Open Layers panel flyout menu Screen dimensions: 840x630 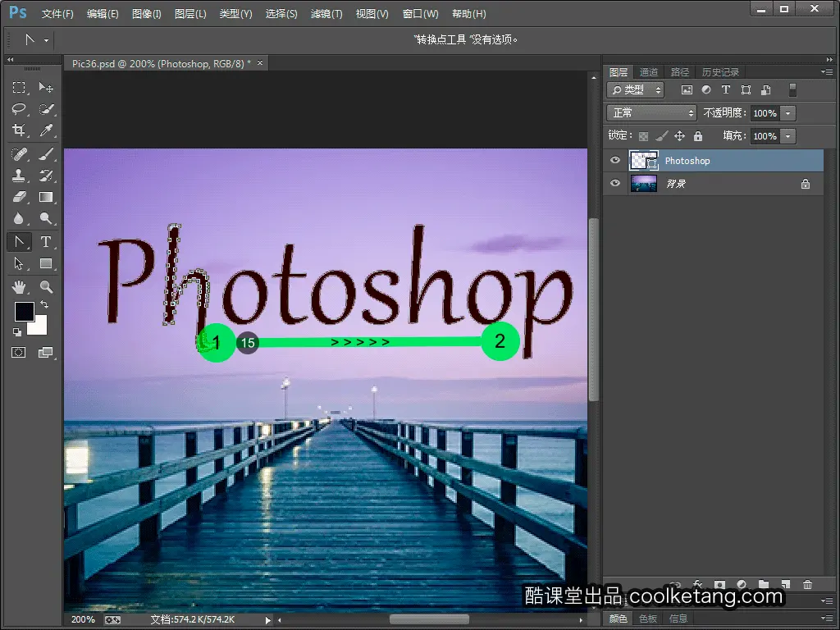(x=827, y=72)
